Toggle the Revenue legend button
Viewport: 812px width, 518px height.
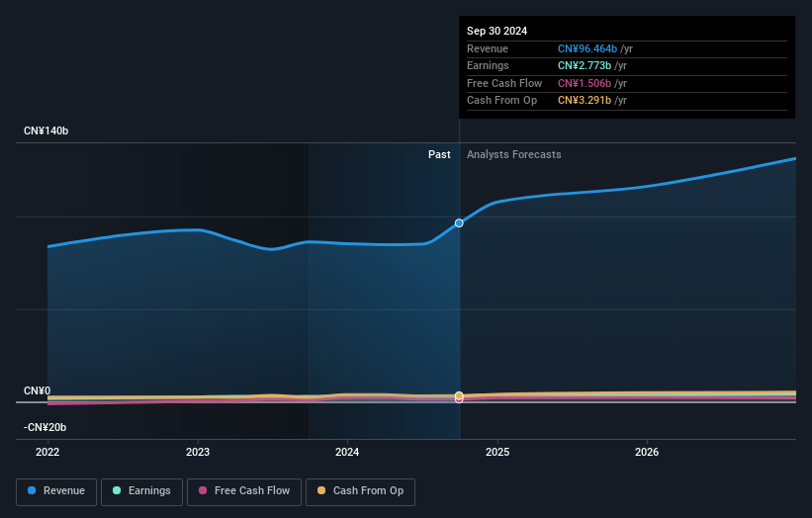tap(56, 491)
